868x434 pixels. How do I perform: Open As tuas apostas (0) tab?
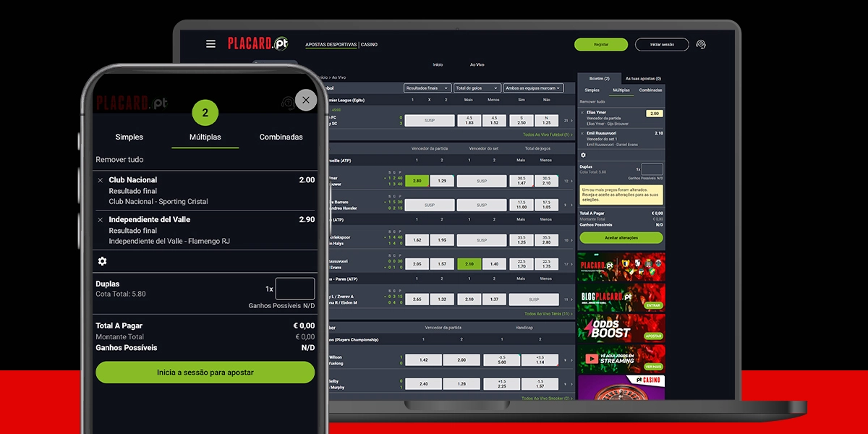[643, 78]
